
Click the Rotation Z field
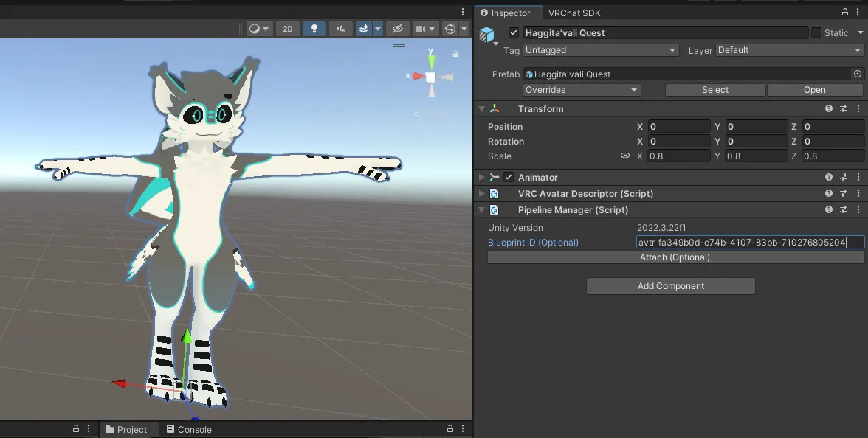coord(833,142)
